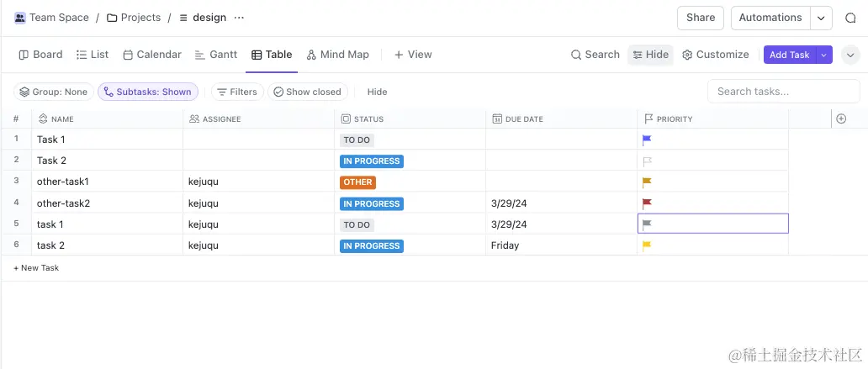Open the task named other-task2
Viewport: 868px width, 369px height.
pyautogui.click(x=63, y=203)
